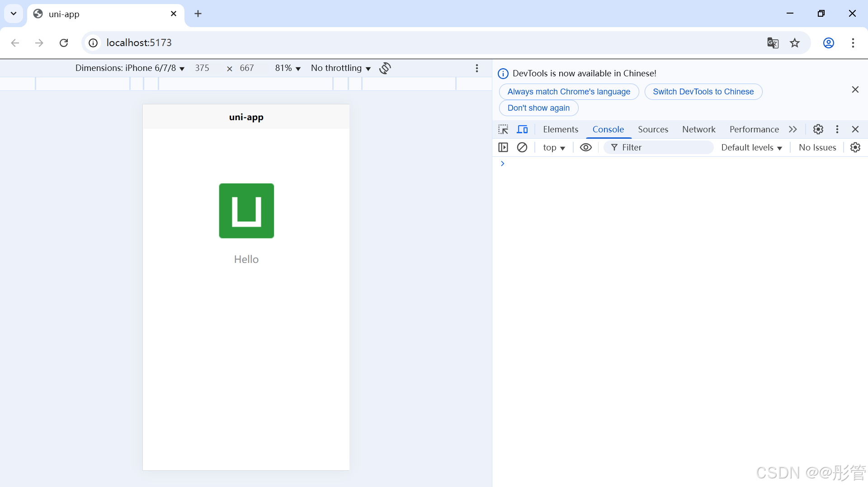The image size is (868, 487).
Task: Click Switch DevTools to Chinese
Action: pos(703,92)
